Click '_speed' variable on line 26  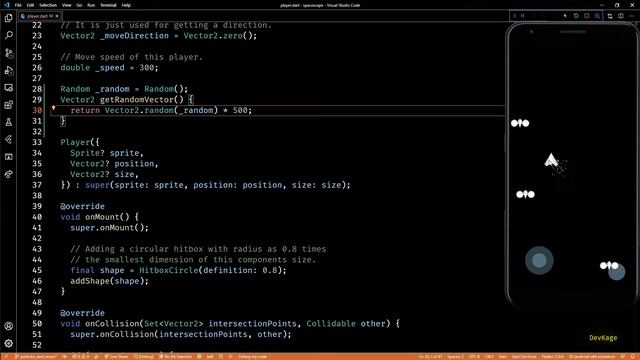click(110, 67)
